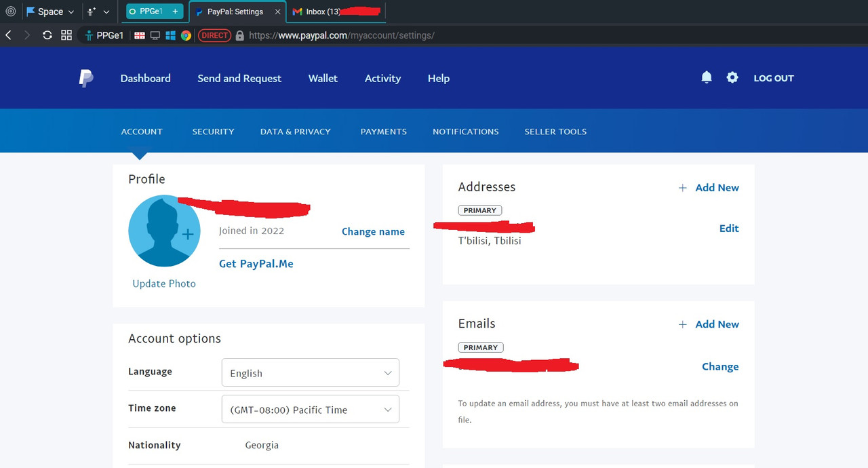Expand chevron next to sparkle person icon
The height and width of the screenshot is (468, 868).
point(106,12)
